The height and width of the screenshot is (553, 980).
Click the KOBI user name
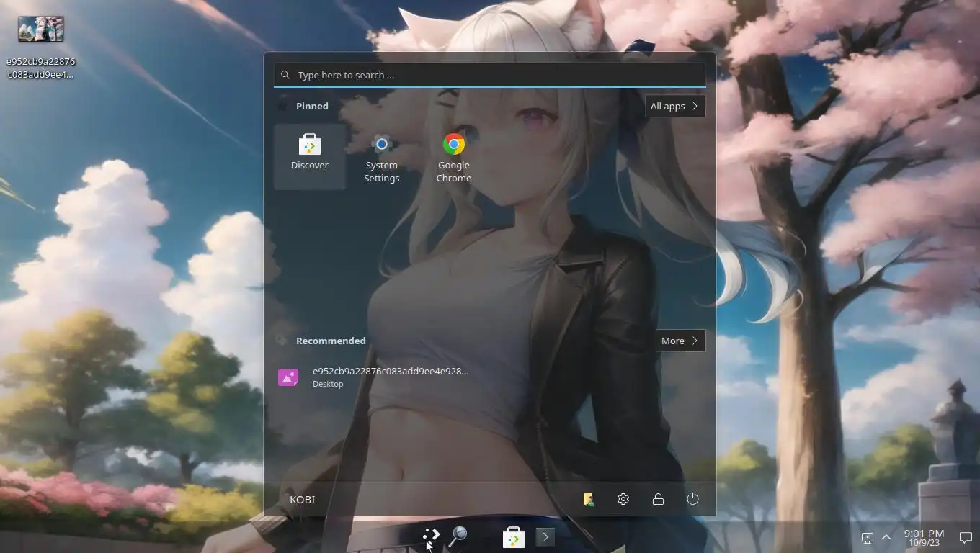point(302,500)
